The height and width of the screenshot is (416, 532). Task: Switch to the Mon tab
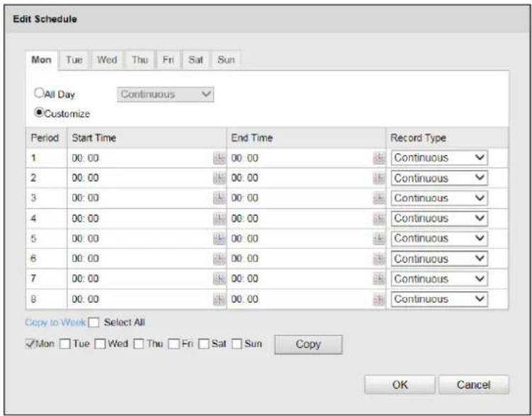coord(42,60)
